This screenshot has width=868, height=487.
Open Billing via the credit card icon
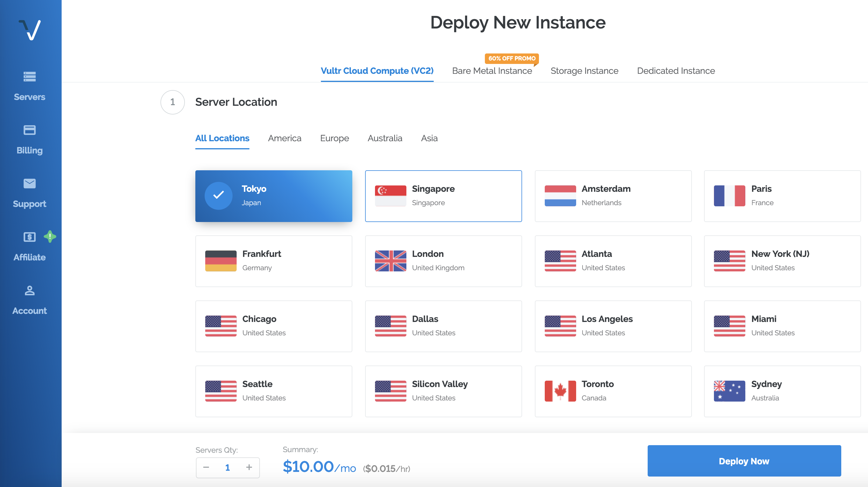(30, 130)
